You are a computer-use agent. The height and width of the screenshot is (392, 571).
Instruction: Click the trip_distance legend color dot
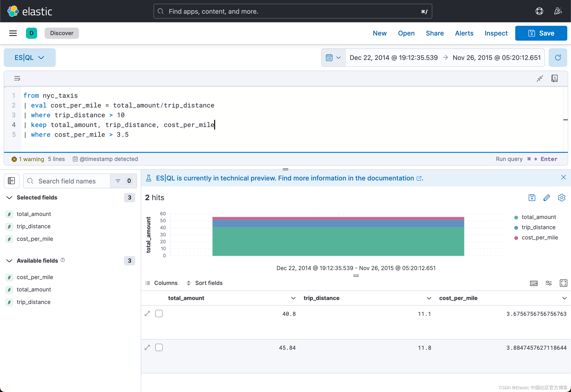516,227
